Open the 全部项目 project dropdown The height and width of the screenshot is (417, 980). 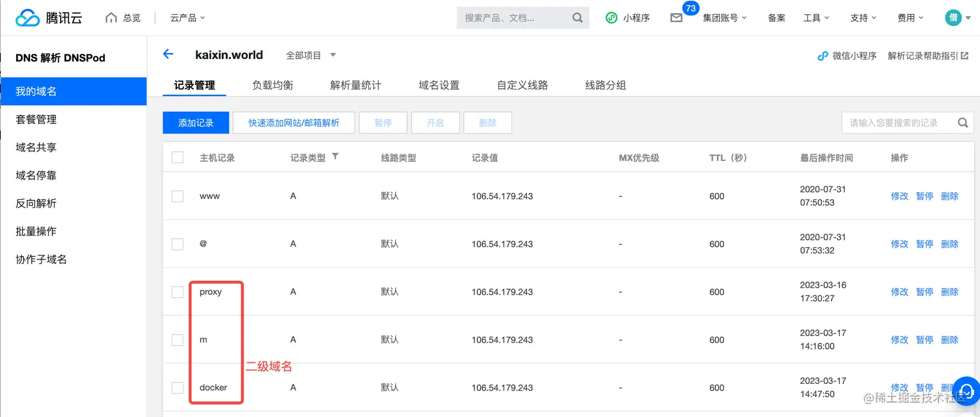pos(311,56)
